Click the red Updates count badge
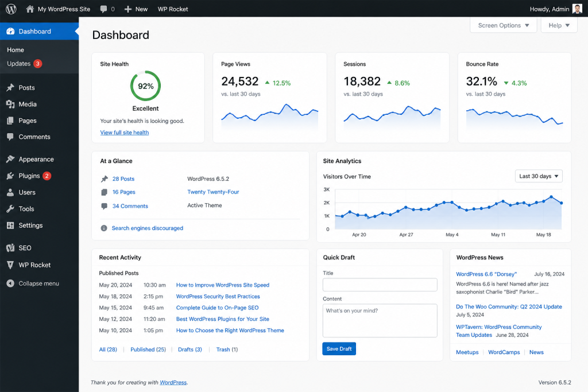 [x=37, y=64]
